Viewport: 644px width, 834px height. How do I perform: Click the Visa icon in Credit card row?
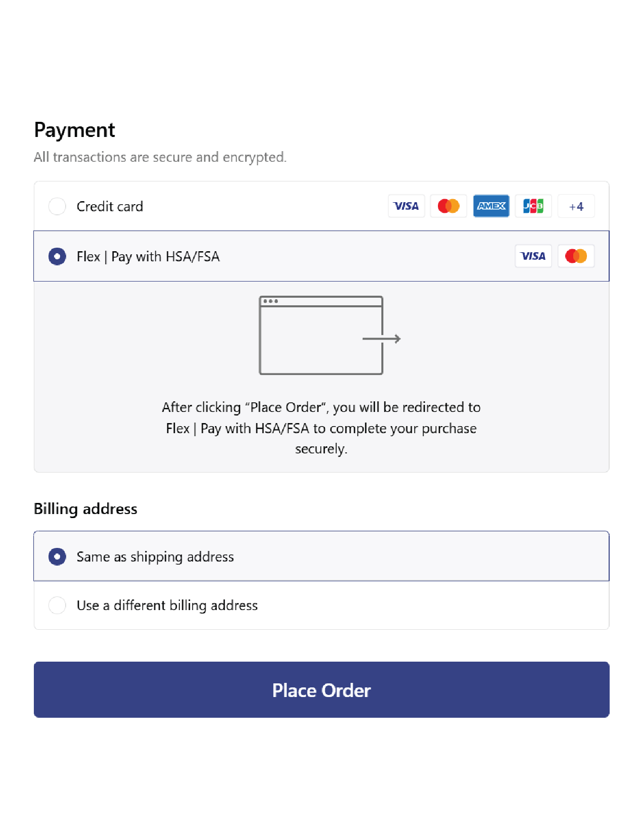[x=406, y=206]
